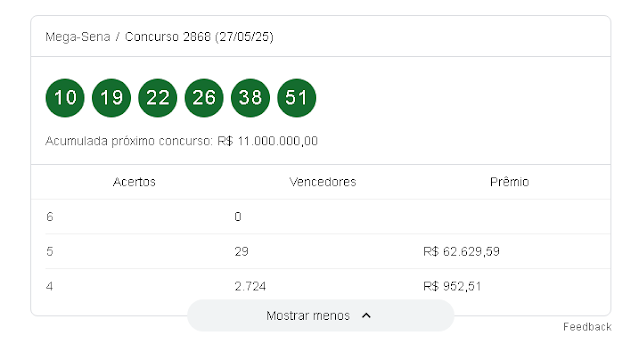Select the Concurso 2868 (27/05/25) title
Image resolution: width=639 pixels, height=360 pixels.
pyautogui.click(x=199, y=37)
